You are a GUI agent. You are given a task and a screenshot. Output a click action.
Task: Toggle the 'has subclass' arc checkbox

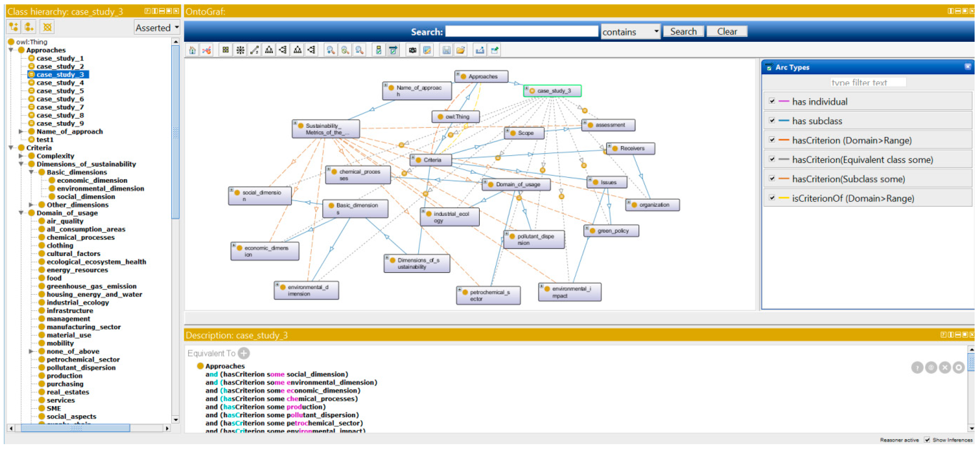(772, 121)
